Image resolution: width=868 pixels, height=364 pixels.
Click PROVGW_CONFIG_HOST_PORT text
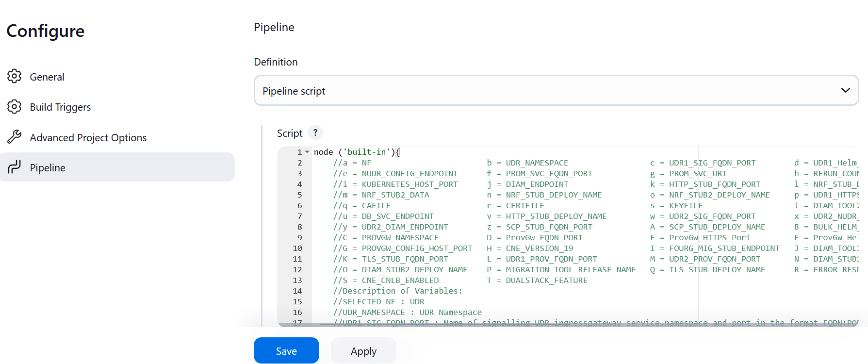click(417, 248)
